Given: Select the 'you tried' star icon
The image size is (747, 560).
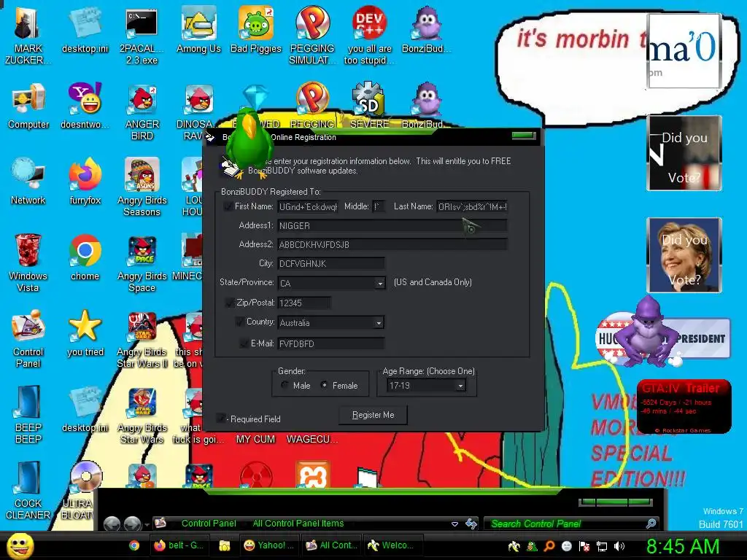Looking at the screenshot, I should [85, 333].
